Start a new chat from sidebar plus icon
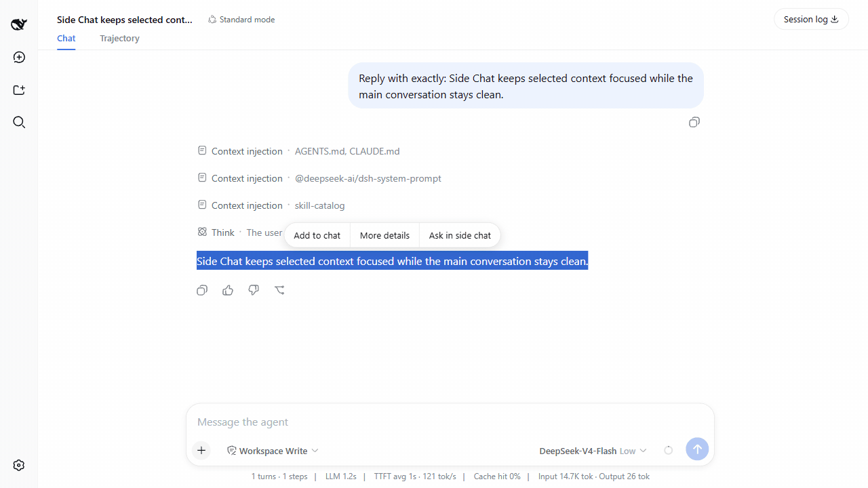 (19, 58)
